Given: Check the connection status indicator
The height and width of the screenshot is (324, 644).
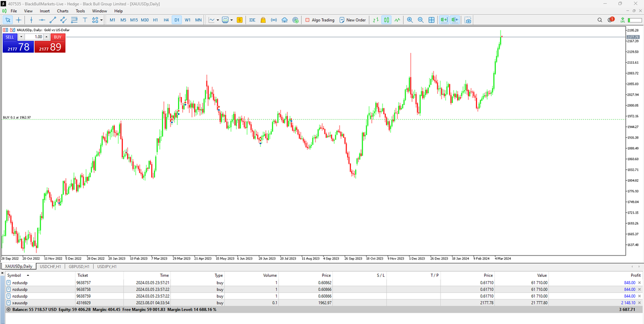Looking at the screenshot, I should pyautogui.click(x=634, y=20).
